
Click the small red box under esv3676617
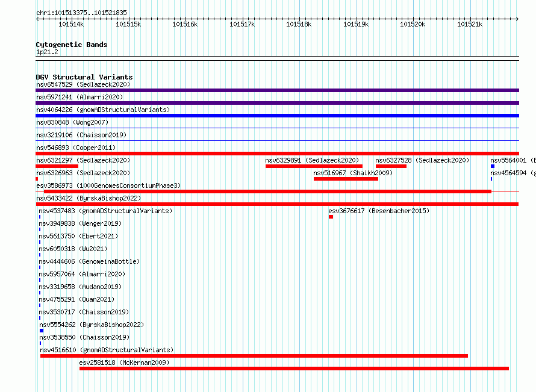point(331,217)
